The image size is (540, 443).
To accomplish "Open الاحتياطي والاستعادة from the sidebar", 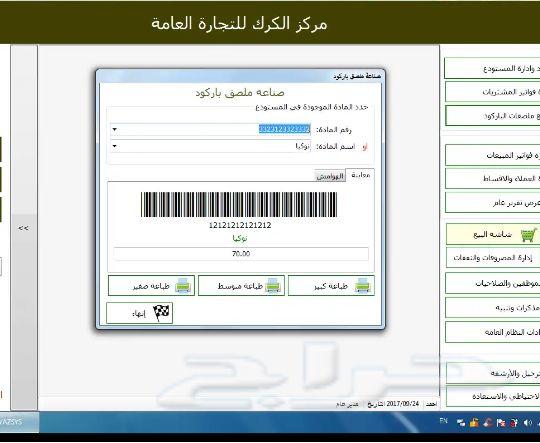I will pos(492,396).
